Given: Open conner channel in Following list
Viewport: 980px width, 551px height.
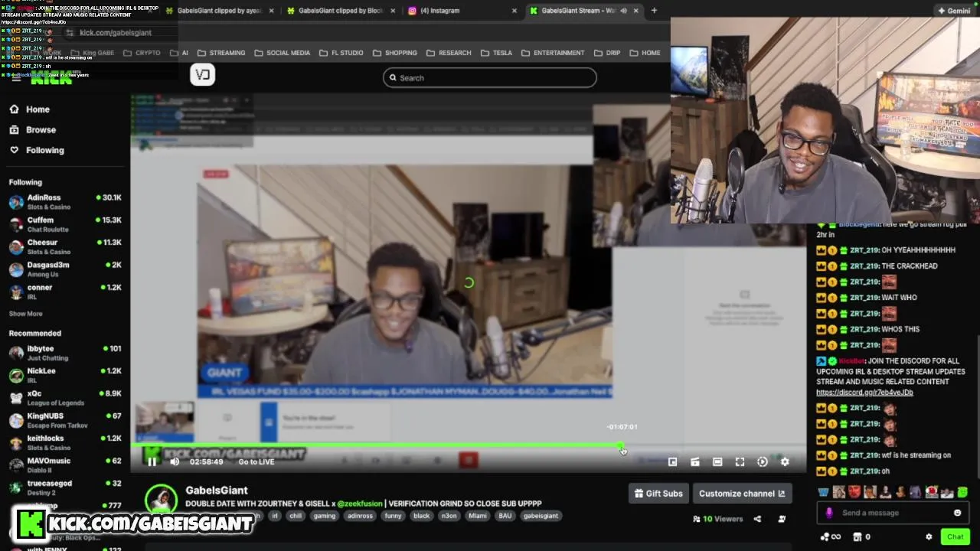Looking at the screenshot, I should pos(65,292).
